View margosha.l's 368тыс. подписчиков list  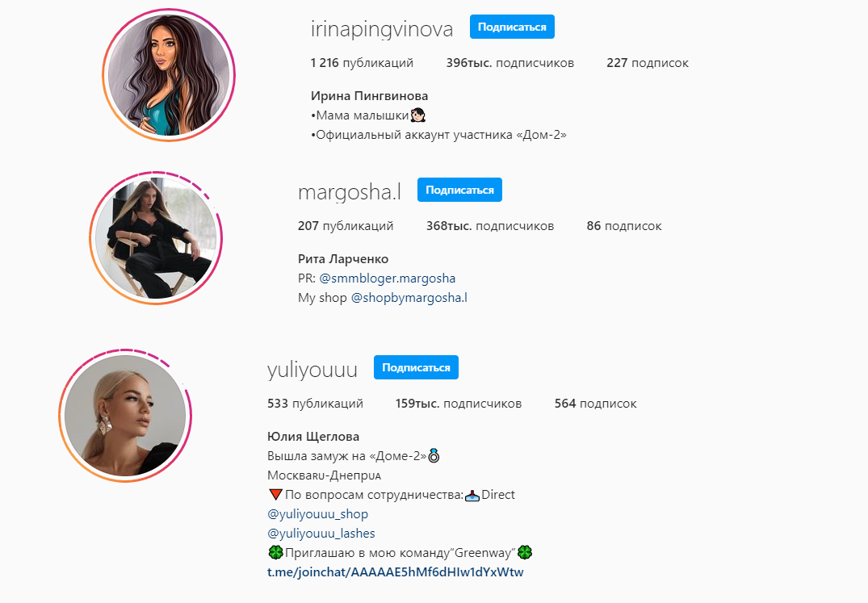pos(490,226)
